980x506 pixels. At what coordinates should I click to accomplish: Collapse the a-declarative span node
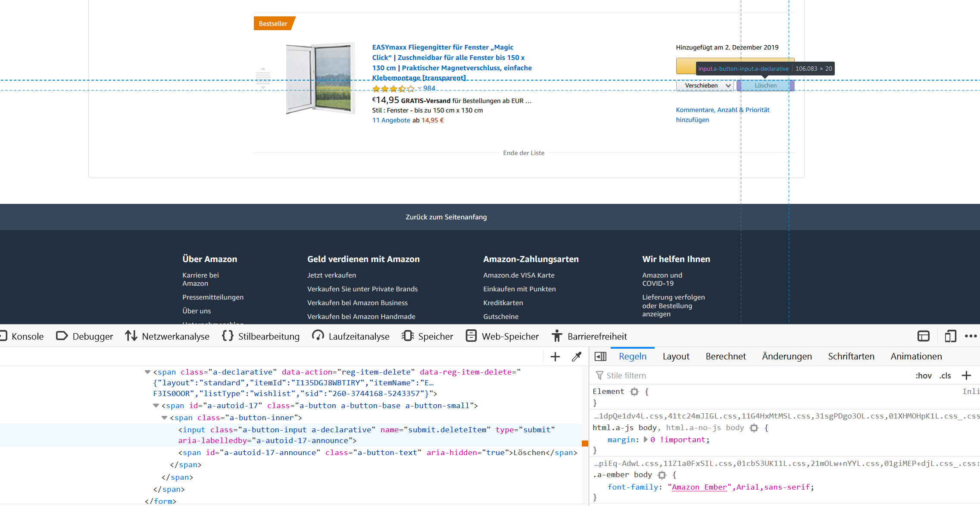pyautogui.click(x=147, y=372)
